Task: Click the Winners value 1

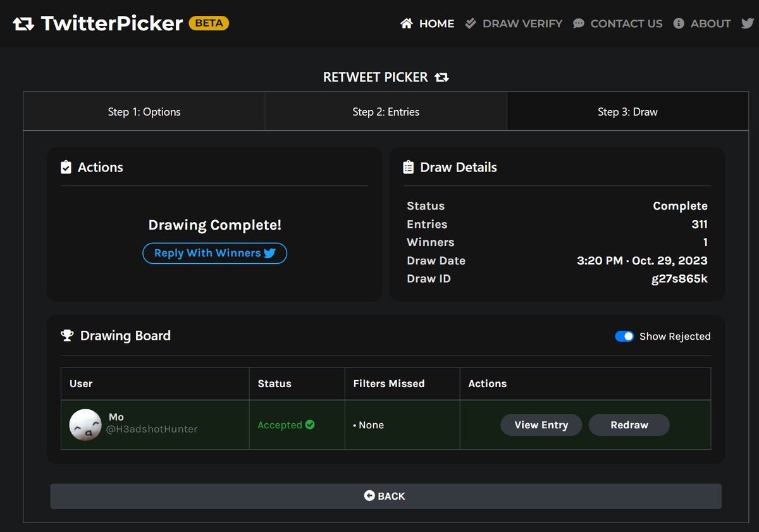Action: [705, 242]
